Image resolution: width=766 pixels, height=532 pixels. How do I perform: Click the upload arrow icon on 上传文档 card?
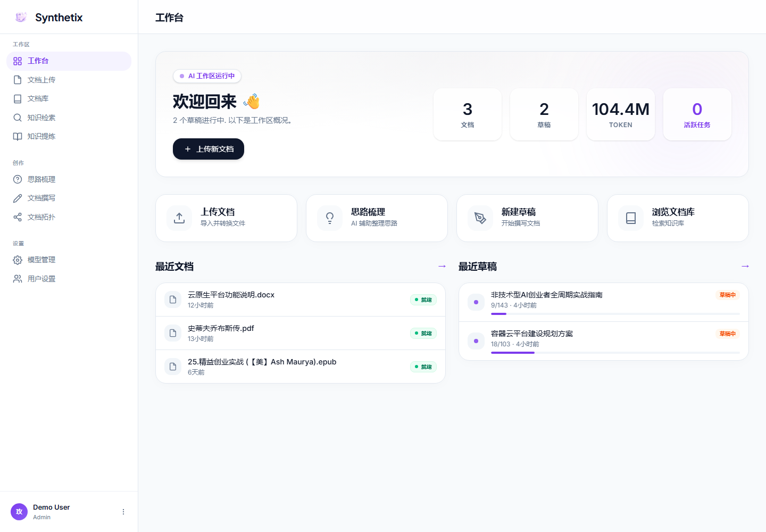[x=179, y=218]
